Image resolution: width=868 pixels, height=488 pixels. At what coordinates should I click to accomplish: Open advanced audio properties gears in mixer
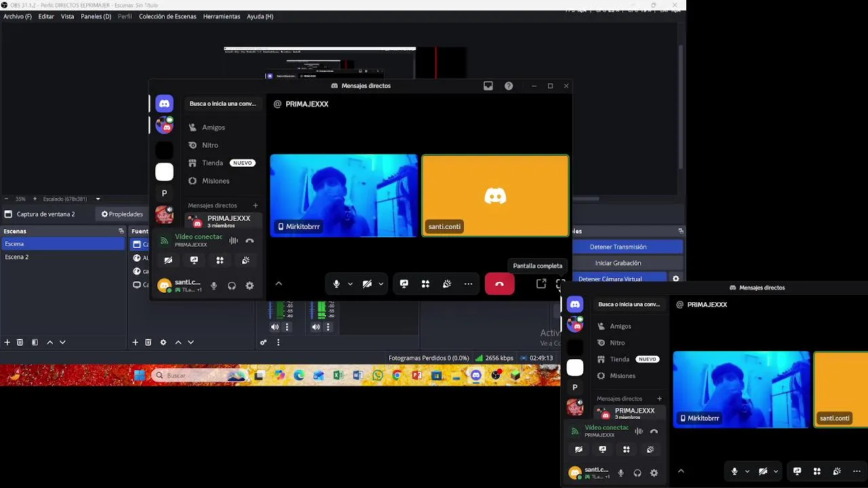click(263, 342)
